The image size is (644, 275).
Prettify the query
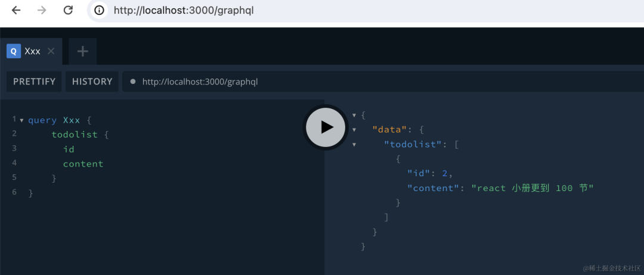[x=34, y=82]
